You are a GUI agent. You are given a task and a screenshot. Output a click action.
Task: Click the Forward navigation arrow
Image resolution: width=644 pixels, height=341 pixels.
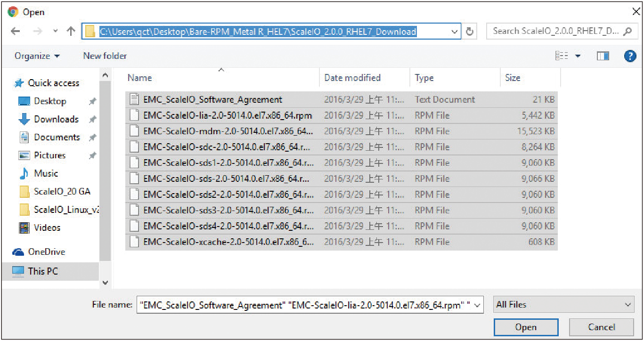pos(38,32)
